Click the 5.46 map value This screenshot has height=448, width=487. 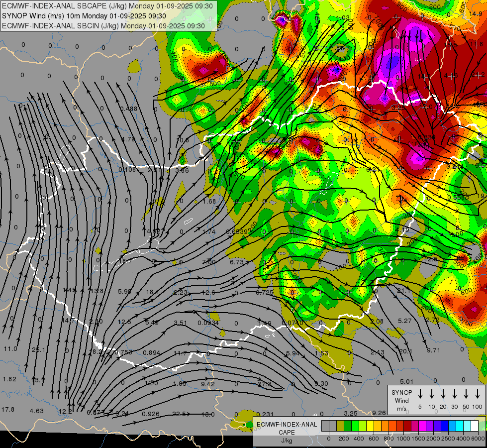pyautogui.click(x=152, y=323)
